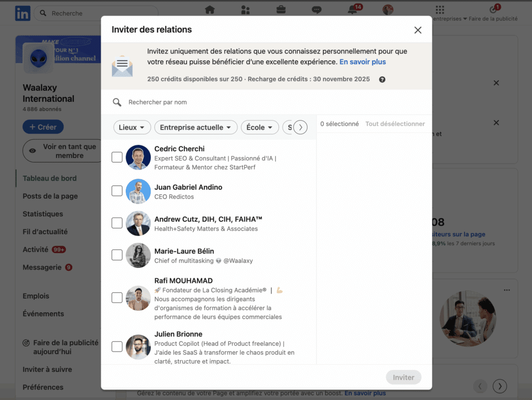The image size is (532, 400).
Task: Open the Emplois briefcase icon
Action: (x=281, y=10)
